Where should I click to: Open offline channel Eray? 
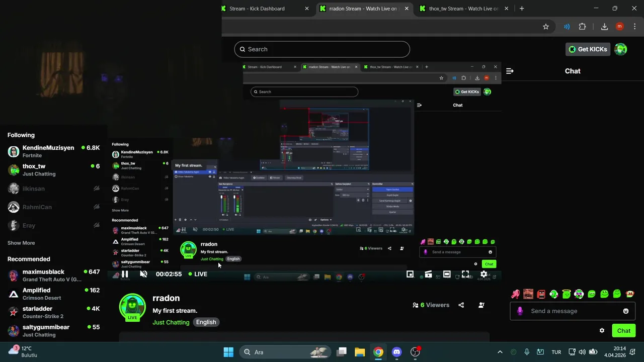point(54,226)
